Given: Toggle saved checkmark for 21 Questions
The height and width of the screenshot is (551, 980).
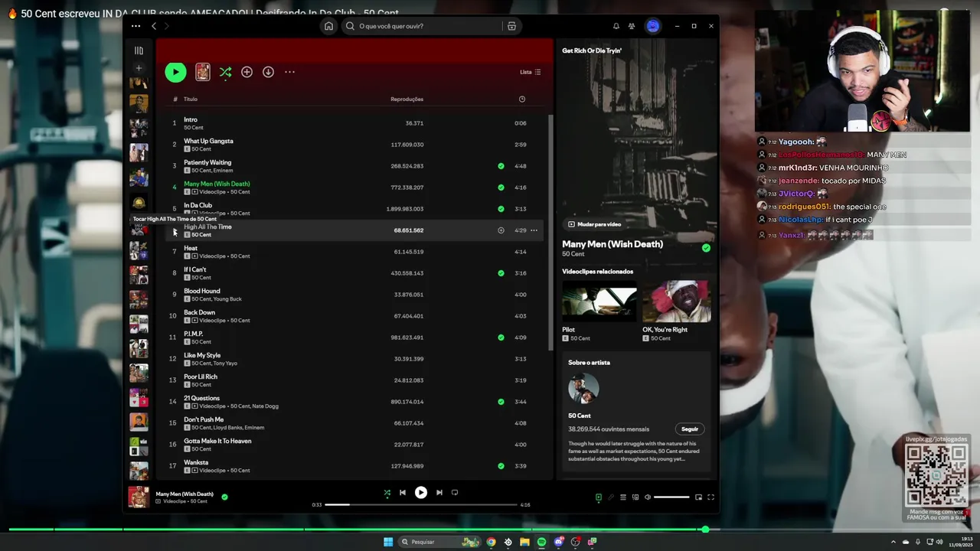Looking at the screenshot, I should [501, 402].
